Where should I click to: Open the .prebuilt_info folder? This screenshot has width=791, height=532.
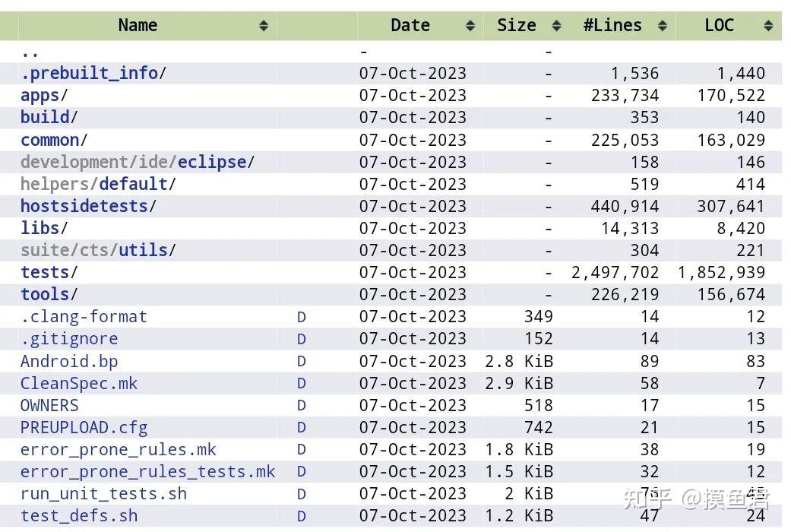click(x=90, y=74)
